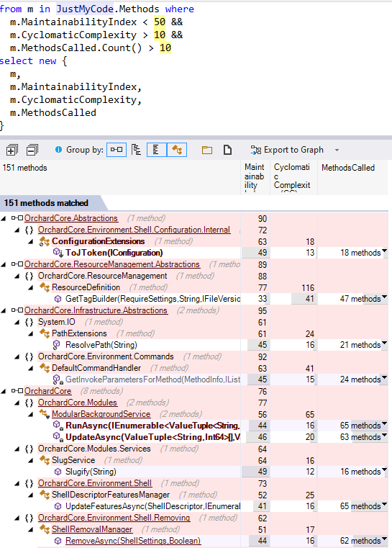This screenshot has height=548, width=392.
Task: Click the ResourceDefinition class icon
Action: pyautogui.click(x=45, y=287)
